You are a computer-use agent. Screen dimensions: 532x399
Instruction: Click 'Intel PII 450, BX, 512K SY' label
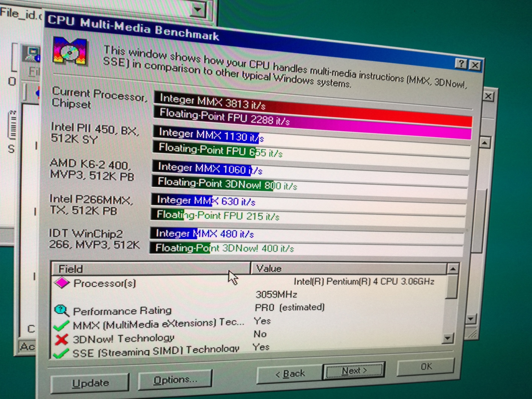tap(95, 133)
